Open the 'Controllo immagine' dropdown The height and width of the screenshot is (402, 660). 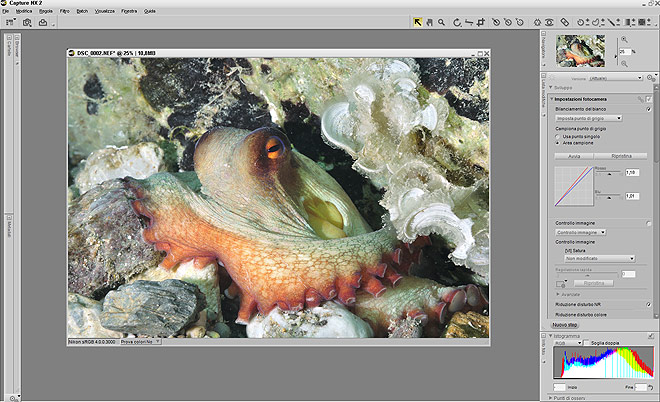pos(580,232)
